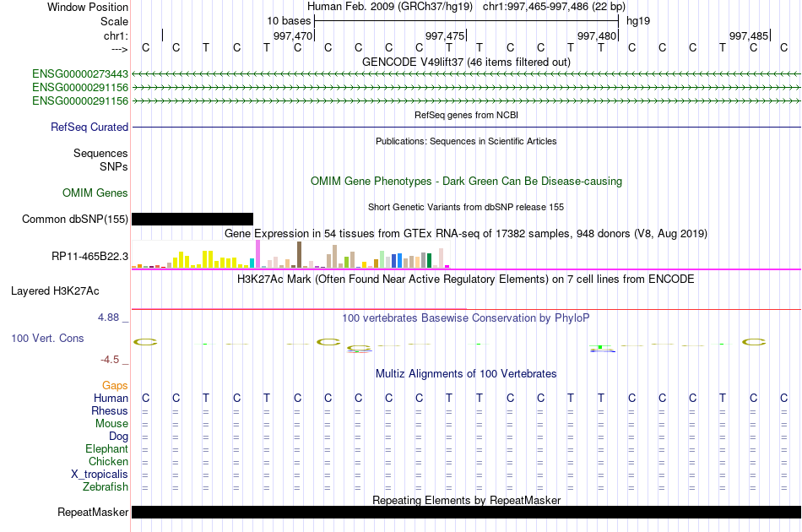Click the Gaps label in Multiz track
802x532 pixels.
point(115,385)
